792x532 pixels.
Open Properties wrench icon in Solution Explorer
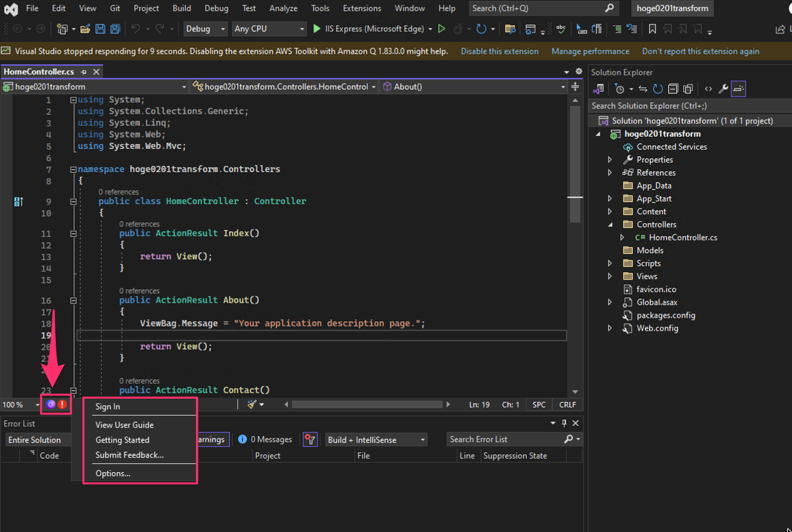pos(723,89)
